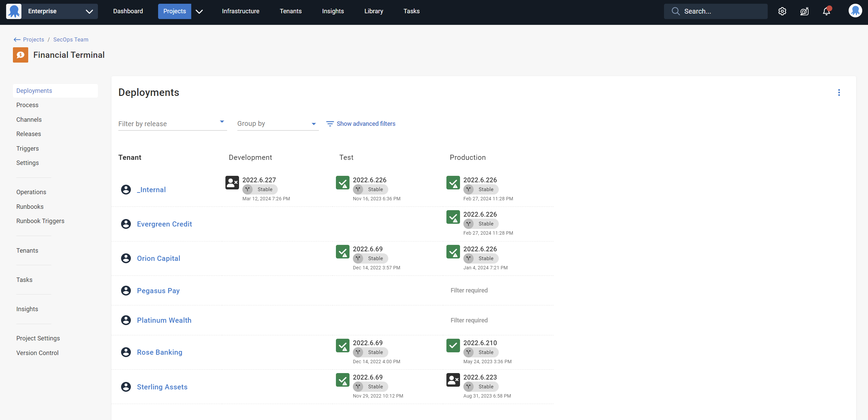Click Rose Banking Production success checkmark icon
The width and height of the screenshot is (868, 420).
pyautogui.click(x=453, y=346)
